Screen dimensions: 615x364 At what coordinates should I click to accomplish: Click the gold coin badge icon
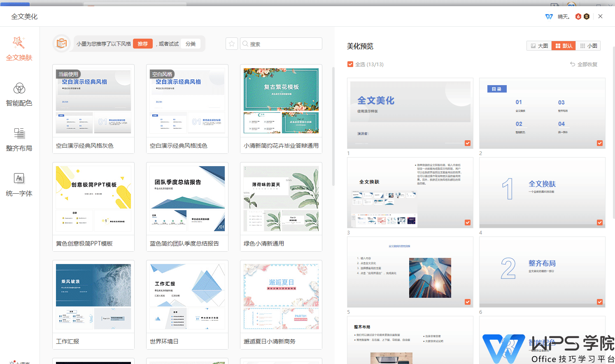pos(587,16)
